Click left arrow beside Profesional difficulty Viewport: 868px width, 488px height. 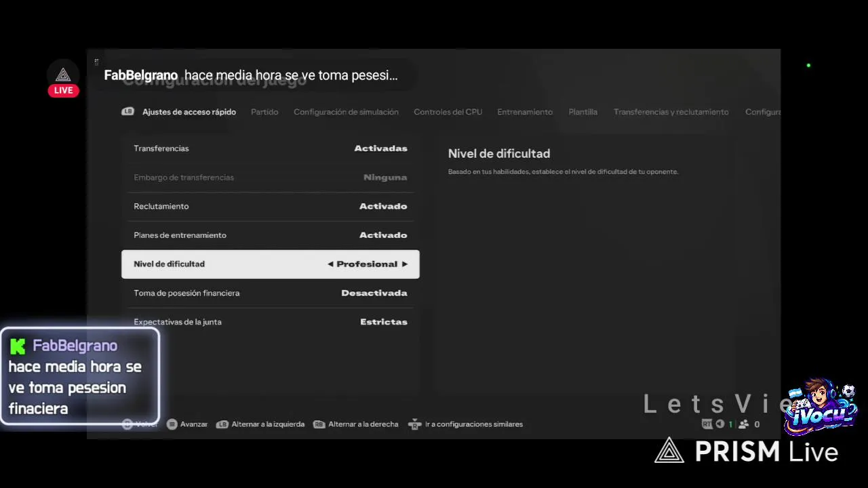pyautogui.click(x=330, y=264)
